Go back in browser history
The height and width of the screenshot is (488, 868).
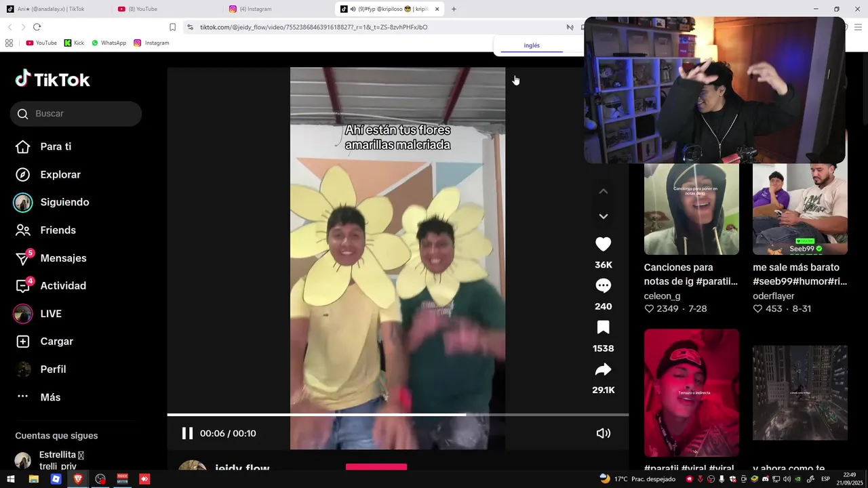[x=9, y=27]
